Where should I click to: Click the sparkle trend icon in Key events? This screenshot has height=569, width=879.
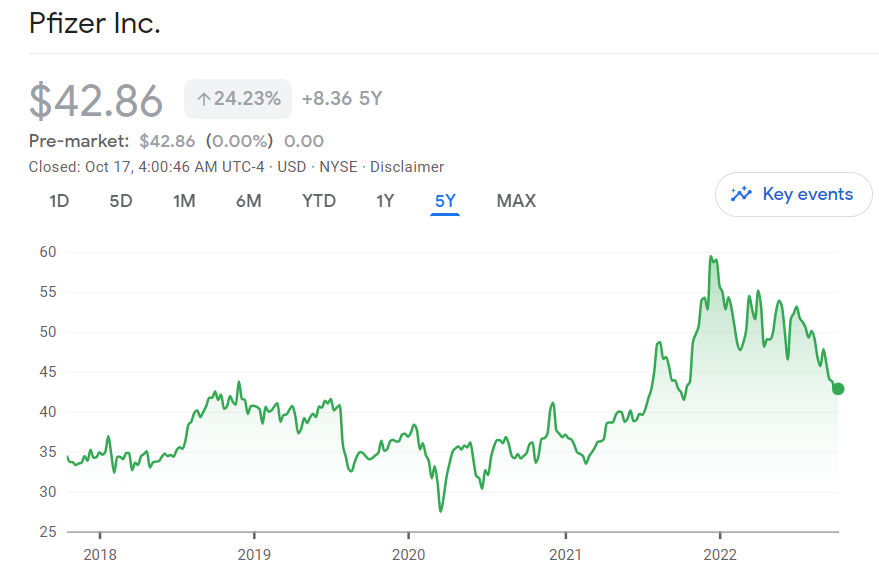[x=741, y=194]
